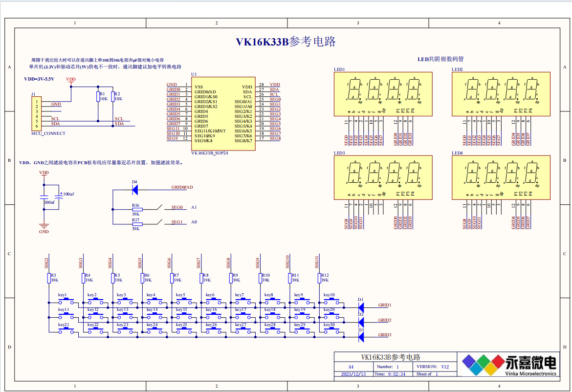Click the GRID0/AD pin name inside U1
Image resolution: width=572 pixels, height=392 pixels.
click(x=205, y=92)
